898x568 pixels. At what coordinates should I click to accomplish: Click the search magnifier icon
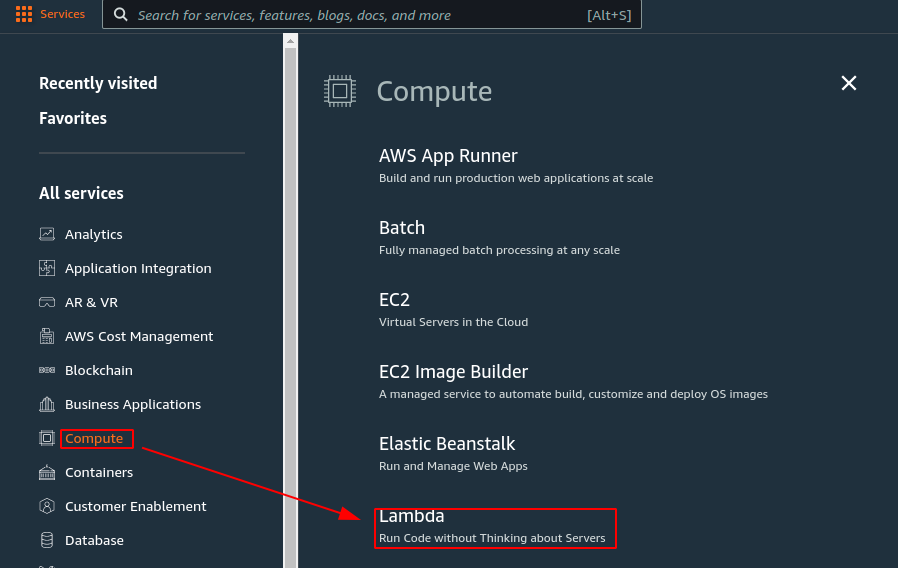coord(120,14)
